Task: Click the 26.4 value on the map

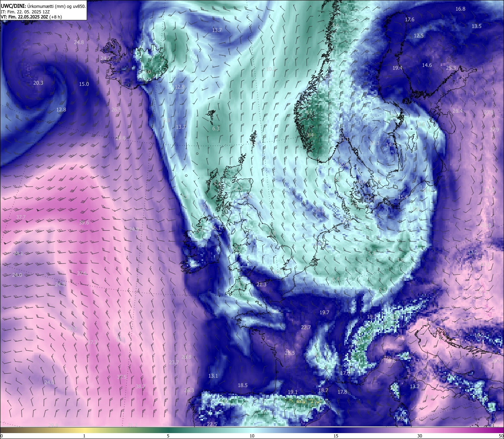Action: (458, 111)
